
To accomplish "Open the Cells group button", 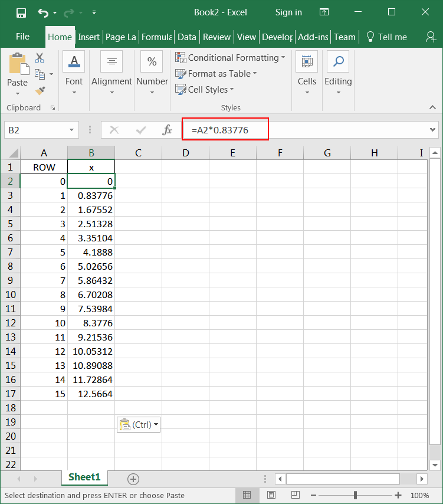I will tap(307, 73).
